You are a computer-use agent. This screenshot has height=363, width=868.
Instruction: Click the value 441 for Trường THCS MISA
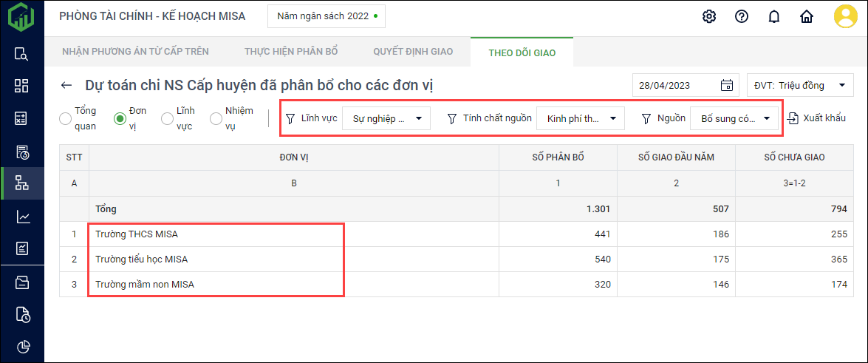click(x=602, y=234)
